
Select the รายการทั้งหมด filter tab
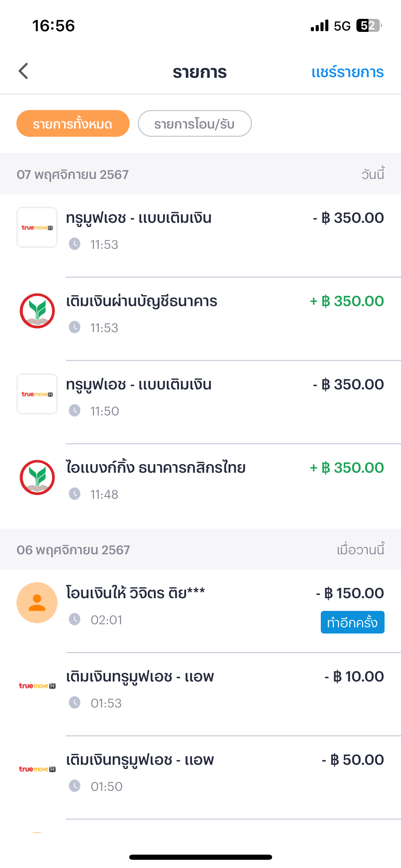pyautogui.click(x=73, y=123)
